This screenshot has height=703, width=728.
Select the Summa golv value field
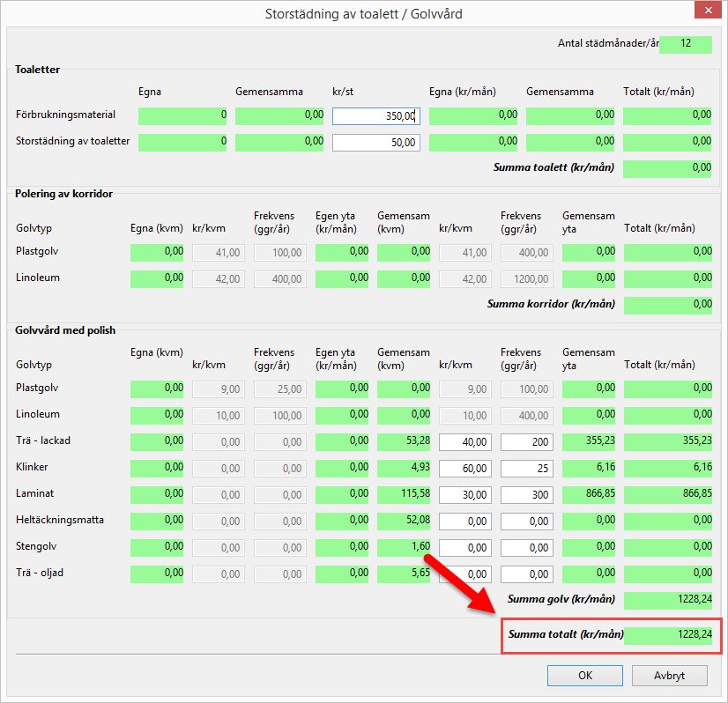coord(667,601)
